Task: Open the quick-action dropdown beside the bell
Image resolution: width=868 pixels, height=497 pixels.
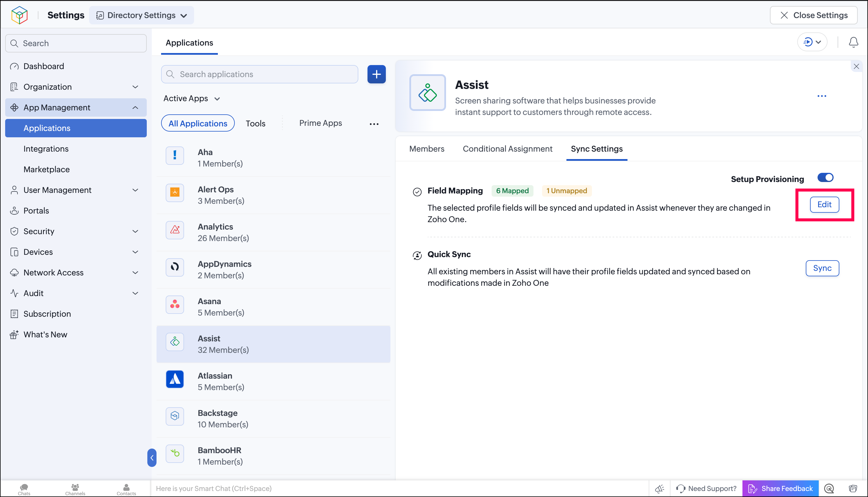Action: click(812, 42)
